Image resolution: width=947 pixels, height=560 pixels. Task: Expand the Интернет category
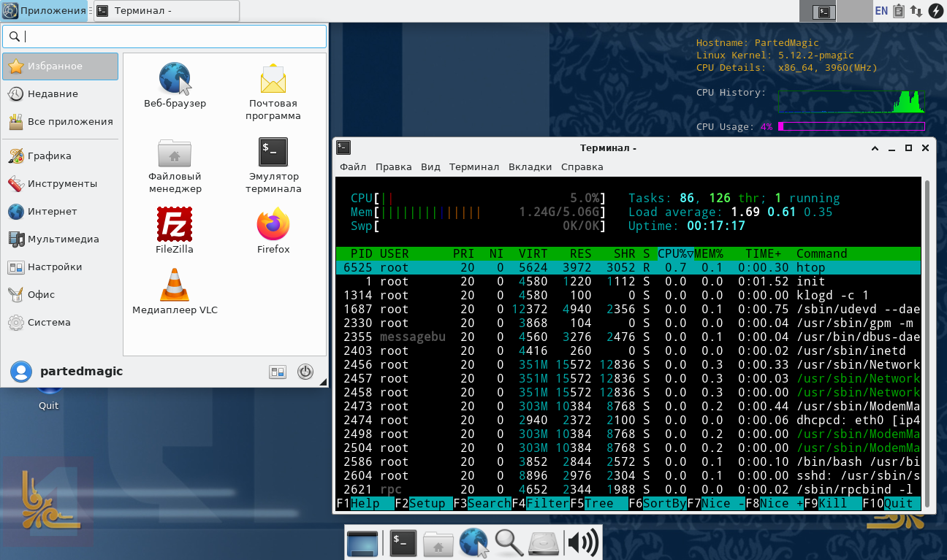(53, 212)
